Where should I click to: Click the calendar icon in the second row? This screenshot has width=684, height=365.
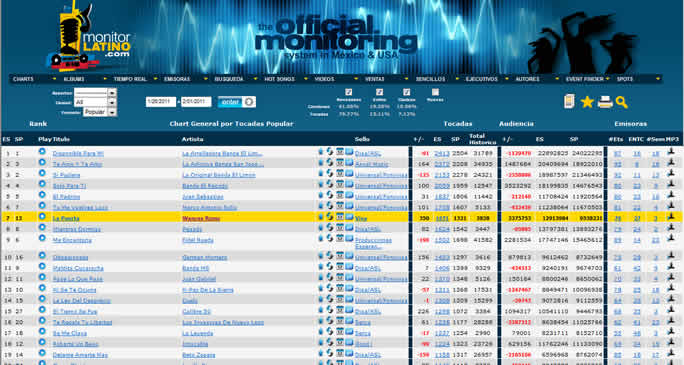pos(340,163)
